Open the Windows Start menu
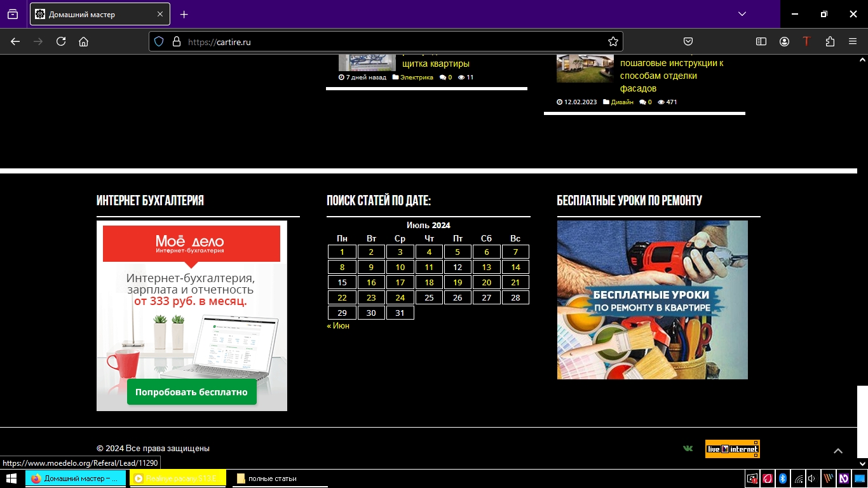Image resolution: width=868 pixels, height=488 pixels. click(x=11, y=478)
